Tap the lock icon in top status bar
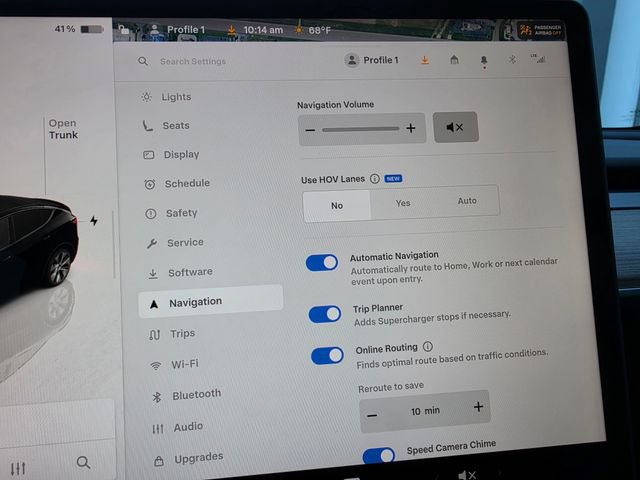This screenshot has height=480, width=640. pyautogui.click(x=124, y=29)
